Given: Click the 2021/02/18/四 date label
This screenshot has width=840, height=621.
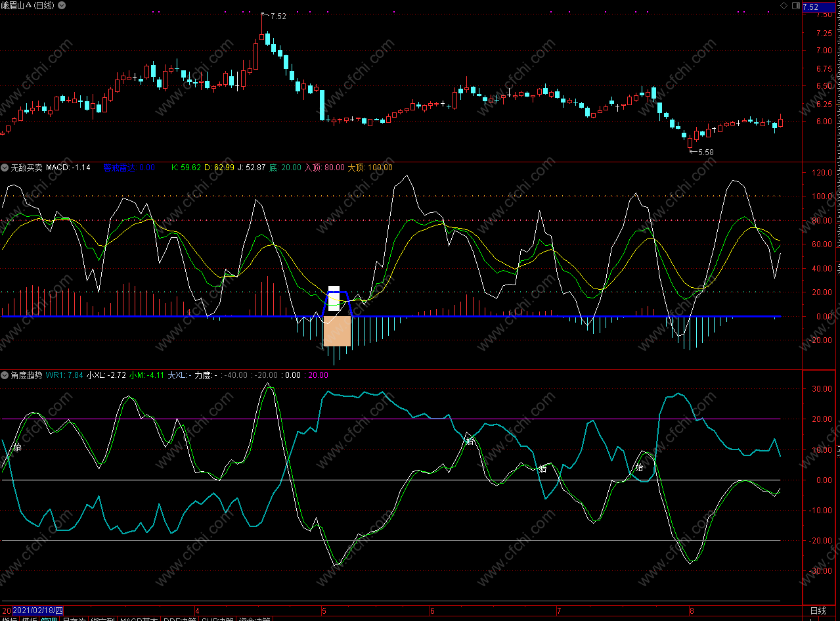Looking at the screenshot, I should pos(37,610).
